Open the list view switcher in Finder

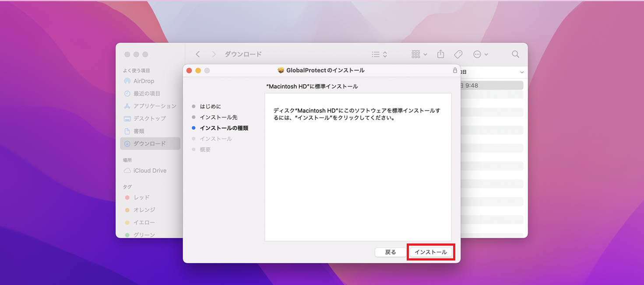[379, 54]
